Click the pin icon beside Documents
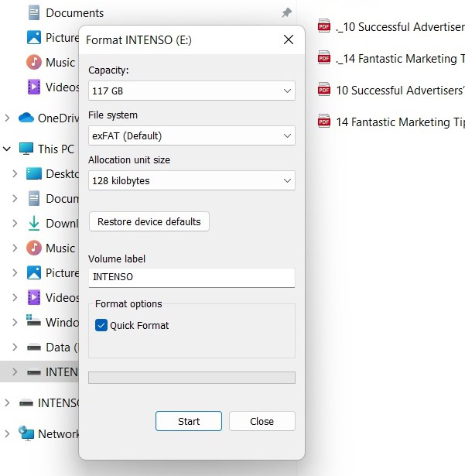Screen dimensions: 465x476 tap(286, 12)
